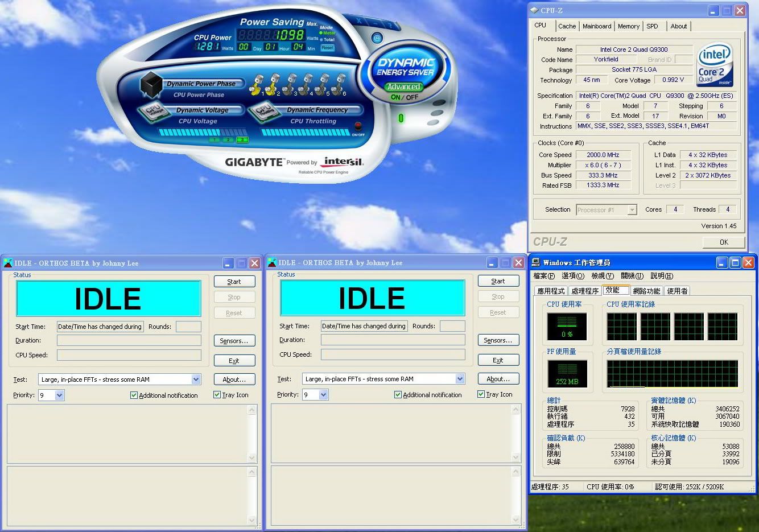Click the green CPU usage meter graph
759x532 pixels.
pyautogui.click(x=567, y=326)
